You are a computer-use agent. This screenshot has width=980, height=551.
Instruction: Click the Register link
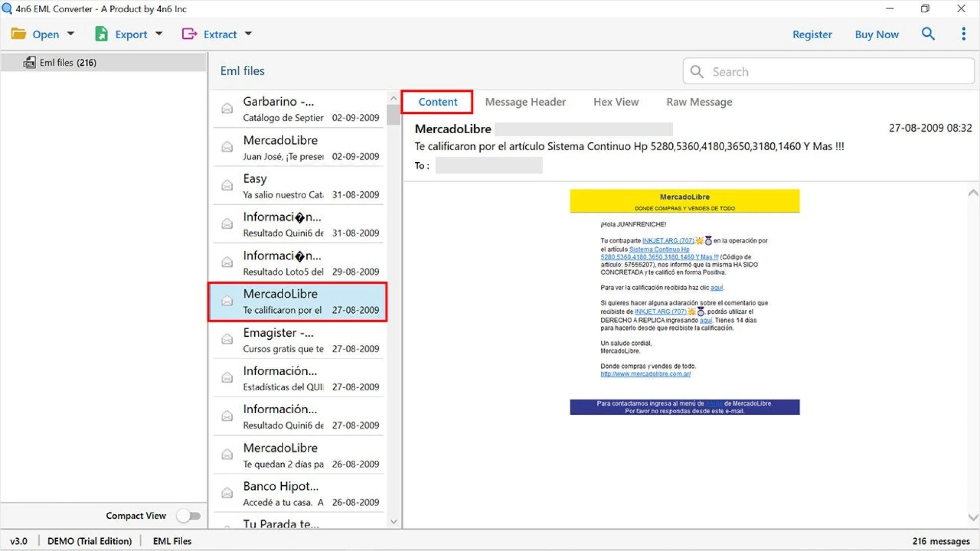[812, 34]
